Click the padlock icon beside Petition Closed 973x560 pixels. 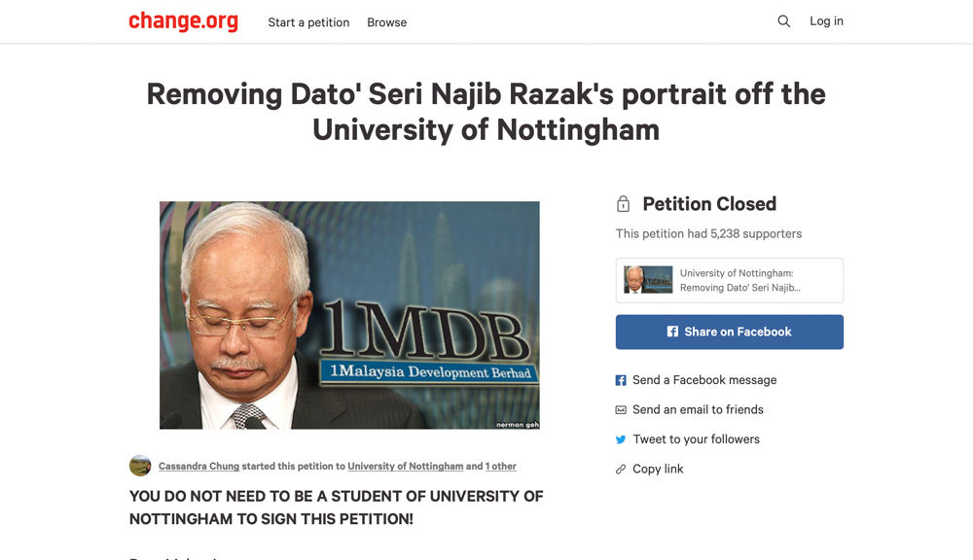(624, 204)
